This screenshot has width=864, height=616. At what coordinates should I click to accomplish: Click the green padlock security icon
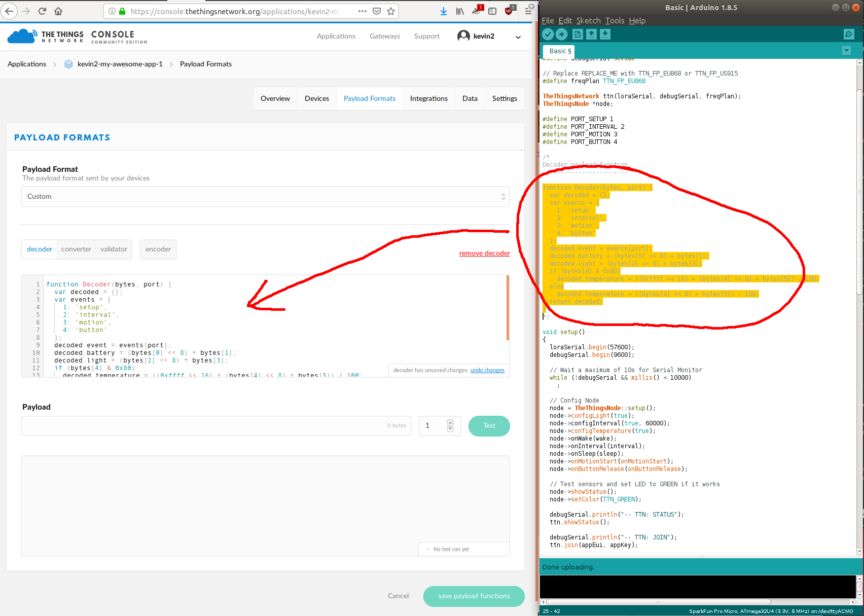pyautogui.click(x=122, y=11)
